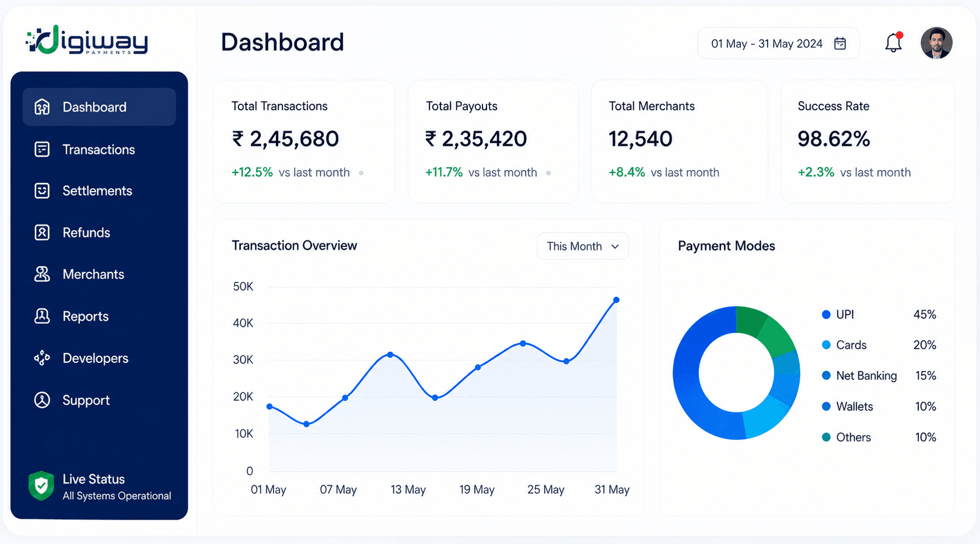Click the 31 May data point on chart
Viewport: 980px width, 544px height.
616,300
